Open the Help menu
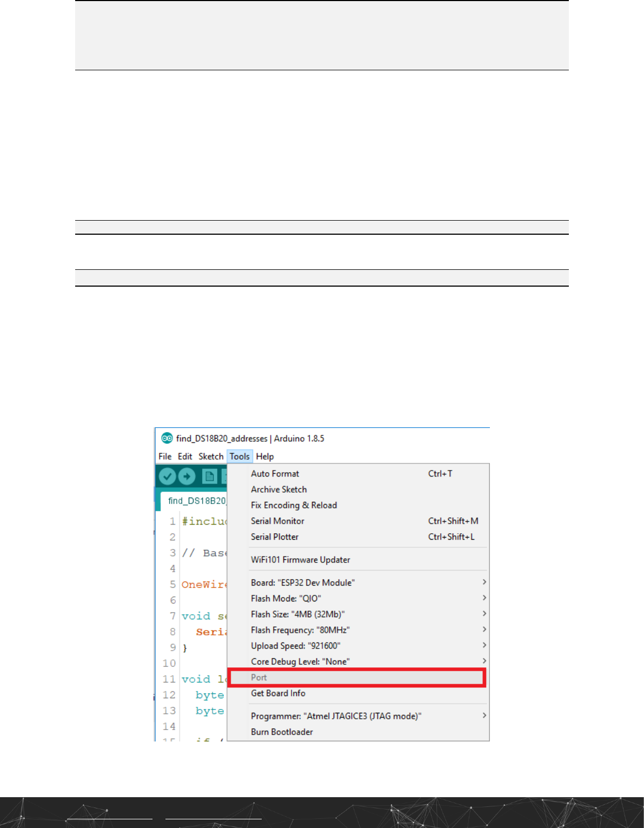This screenshot has width=644, height=828. [265, 456]
